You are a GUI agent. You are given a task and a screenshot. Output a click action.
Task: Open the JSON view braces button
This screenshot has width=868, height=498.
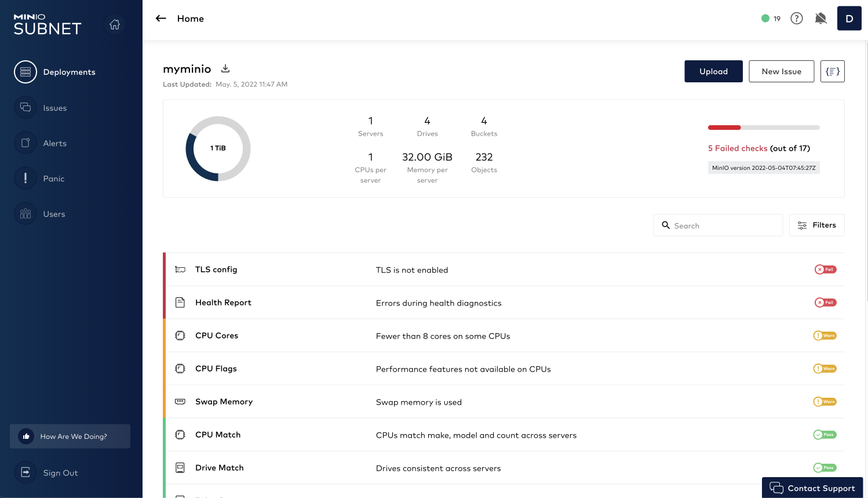coord(832,71)
